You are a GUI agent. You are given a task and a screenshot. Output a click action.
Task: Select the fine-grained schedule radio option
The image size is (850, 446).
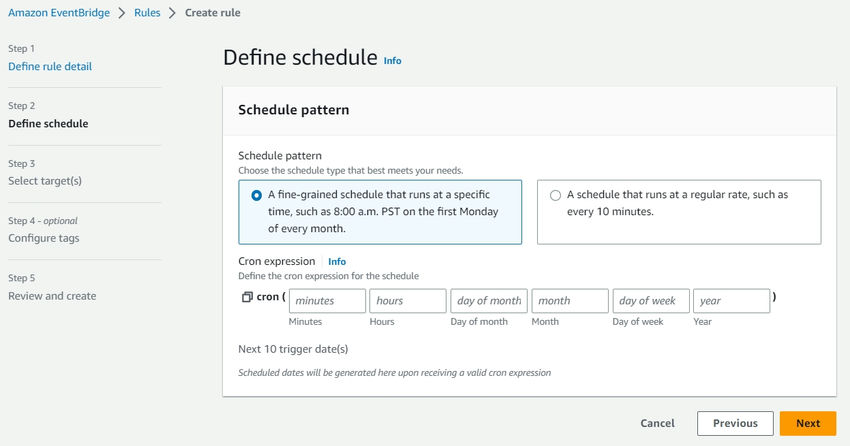click(x=256, y=195)
